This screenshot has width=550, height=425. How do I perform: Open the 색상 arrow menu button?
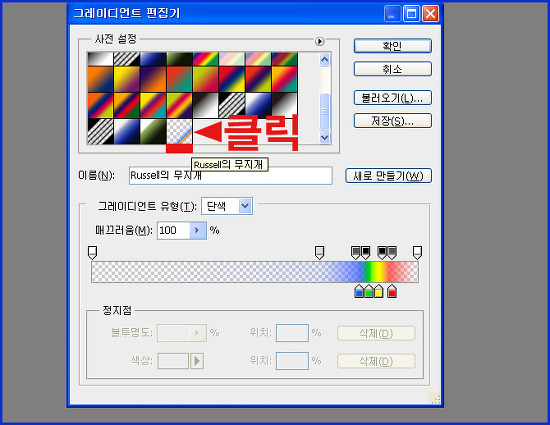point(197,361)
